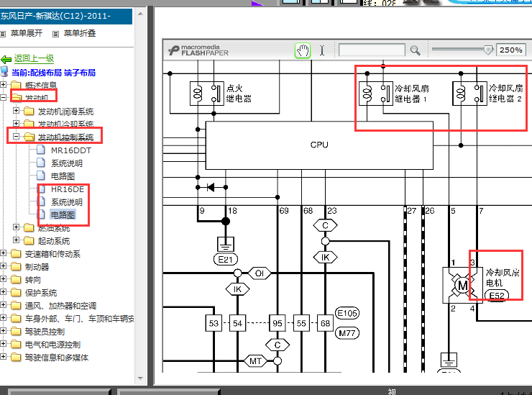The image size is (532, 395).
Task: Expand the 燃油系统 node
Action: [16, 227]
